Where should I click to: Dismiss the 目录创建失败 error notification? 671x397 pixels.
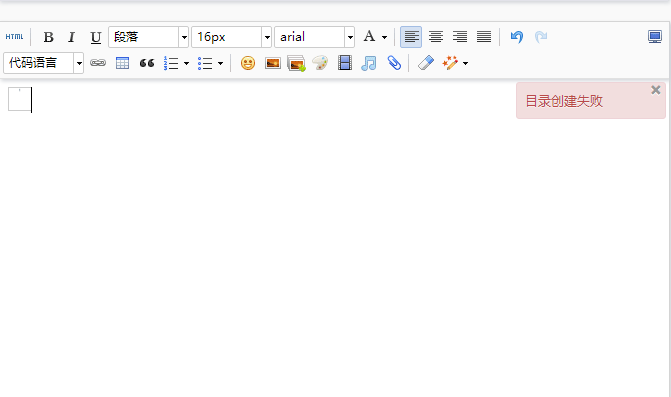click(656, 90)
